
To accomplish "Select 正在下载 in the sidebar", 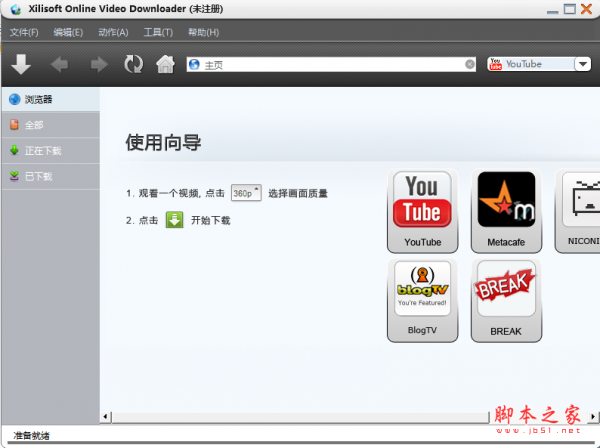I will [51, 151].
